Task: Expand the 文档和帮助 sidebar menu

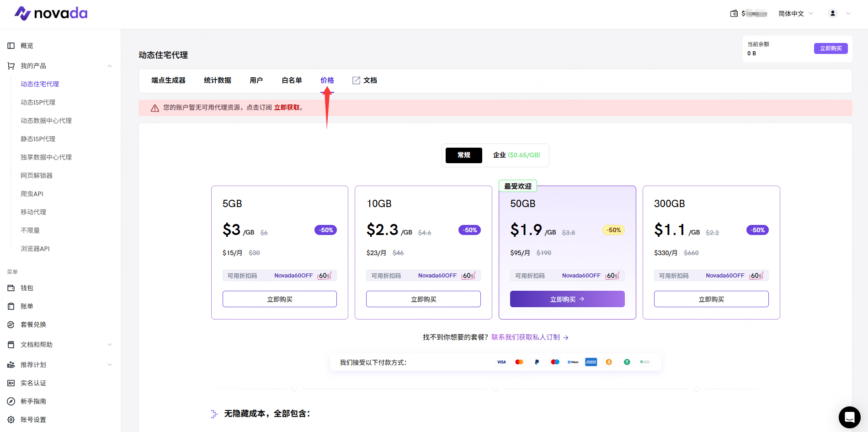Action: pyautogui.click(x=110, y=345)
